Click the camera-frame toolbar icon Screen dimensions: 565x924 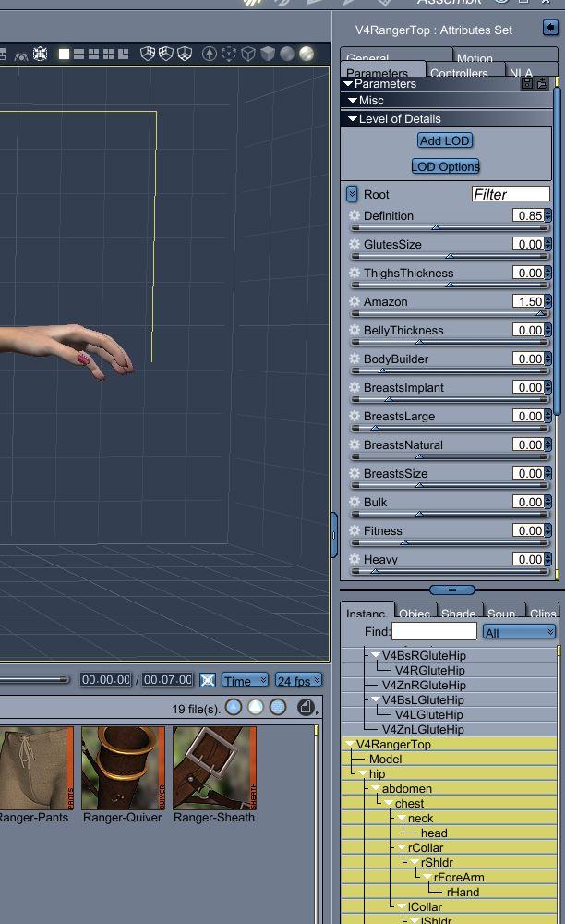[x=40, y=55]
